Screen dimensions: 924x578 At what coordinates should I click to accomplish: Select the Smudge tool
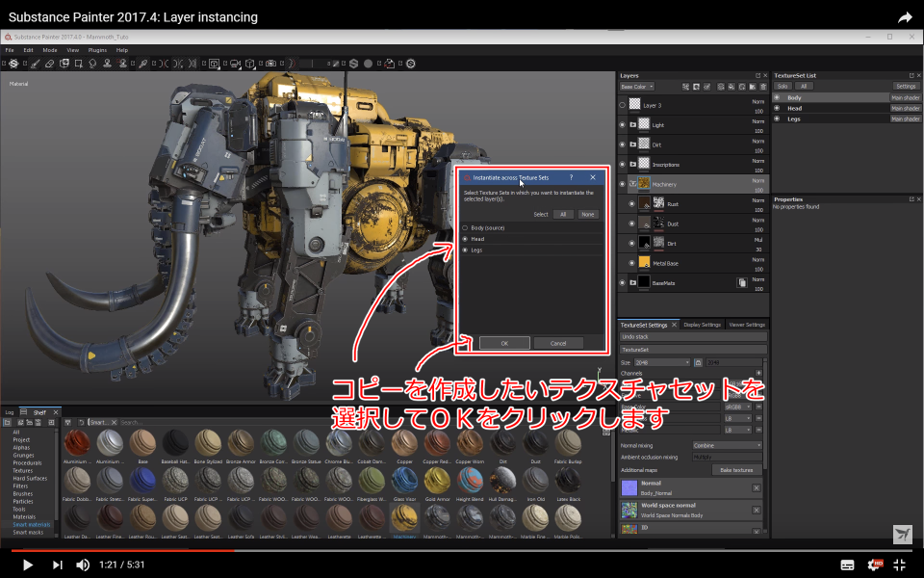92,64
